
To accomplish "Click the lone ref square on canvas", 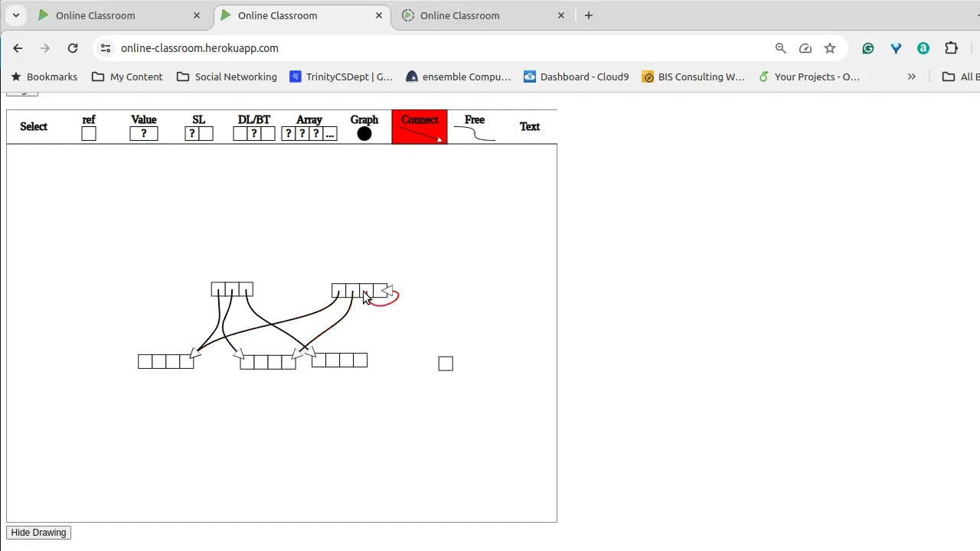I will 446,364.
